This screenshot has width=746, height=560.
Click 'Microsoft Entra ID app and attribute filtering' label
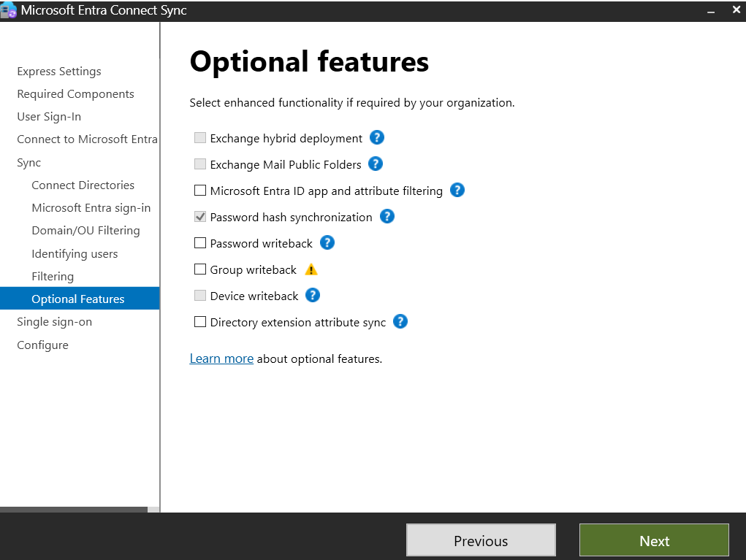(x=327, y=191)
